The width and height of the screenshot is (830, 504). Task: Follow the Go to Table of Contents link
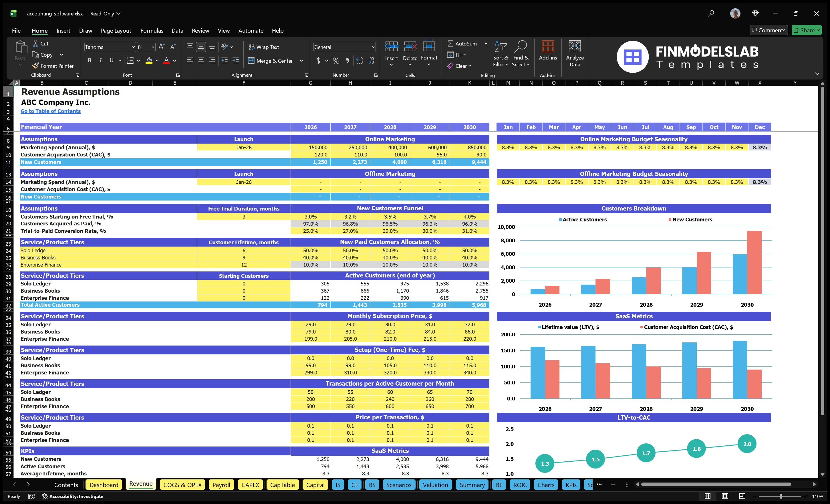click(x=51, y=111)
